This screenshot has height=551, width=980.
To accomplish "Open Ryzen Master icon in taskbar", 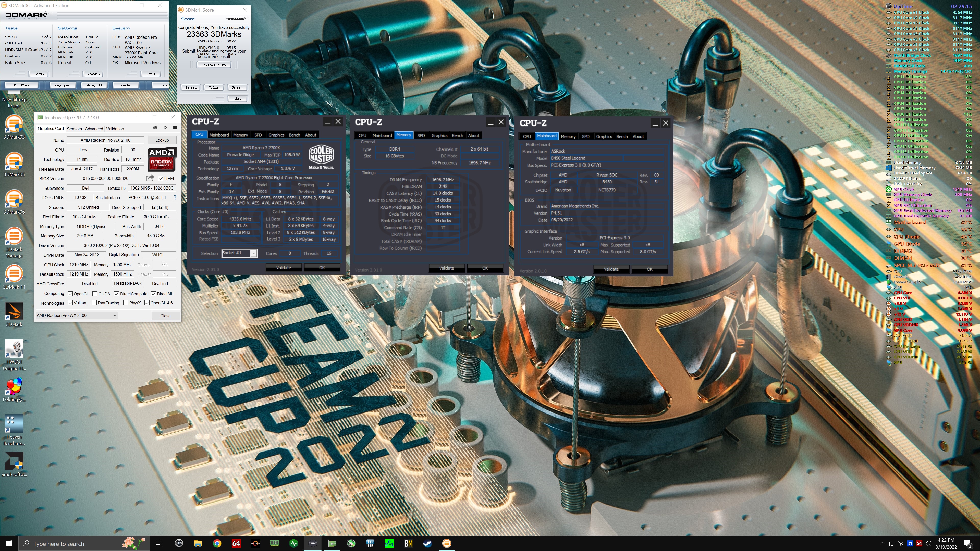I will (x=255, y=543).
